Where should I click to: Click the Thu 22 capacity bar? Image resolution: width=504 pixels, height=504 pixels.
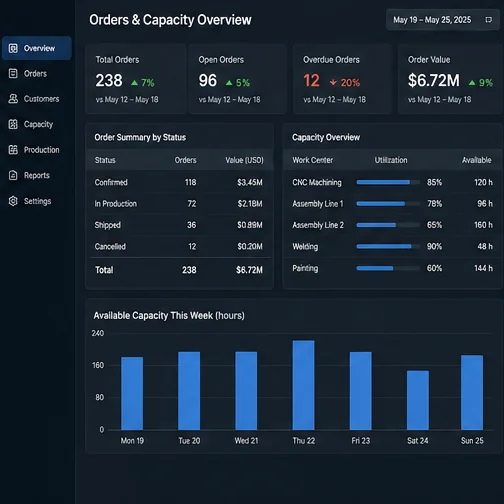pos(303,385)
